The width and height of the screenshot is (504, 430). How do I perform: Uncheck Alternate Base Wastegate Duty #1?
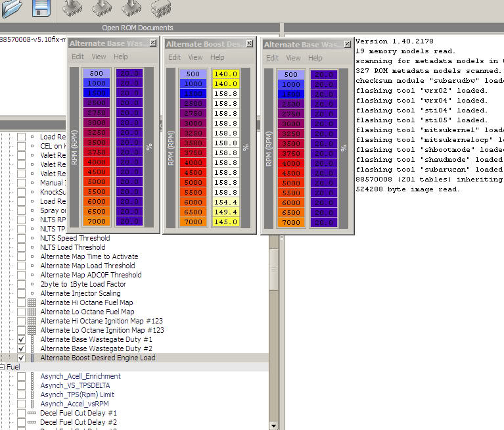21,340
